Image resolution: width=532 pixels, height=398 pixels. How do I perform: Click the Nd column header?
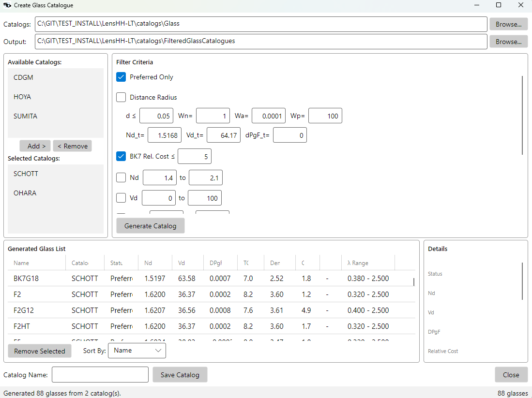(155, 263)
